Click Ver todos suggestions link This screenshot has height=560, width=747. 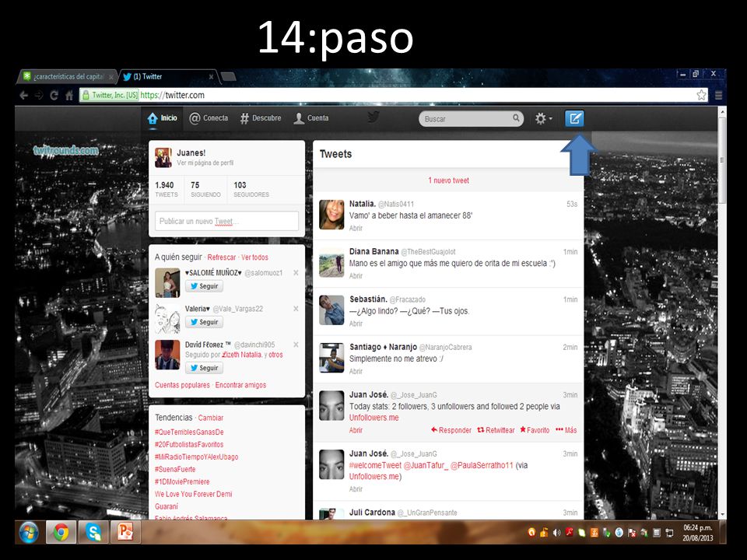coord(255,257)
